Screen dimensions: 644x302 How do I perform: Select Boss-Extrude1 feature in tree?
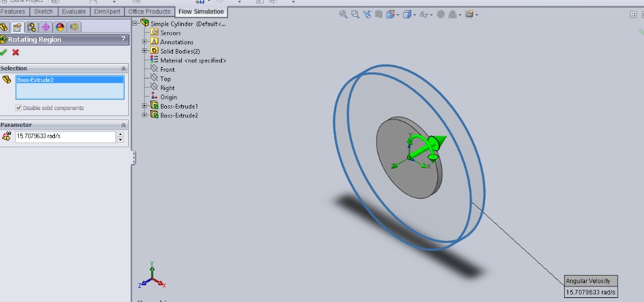pyautogui.click(x=179, y=107)
